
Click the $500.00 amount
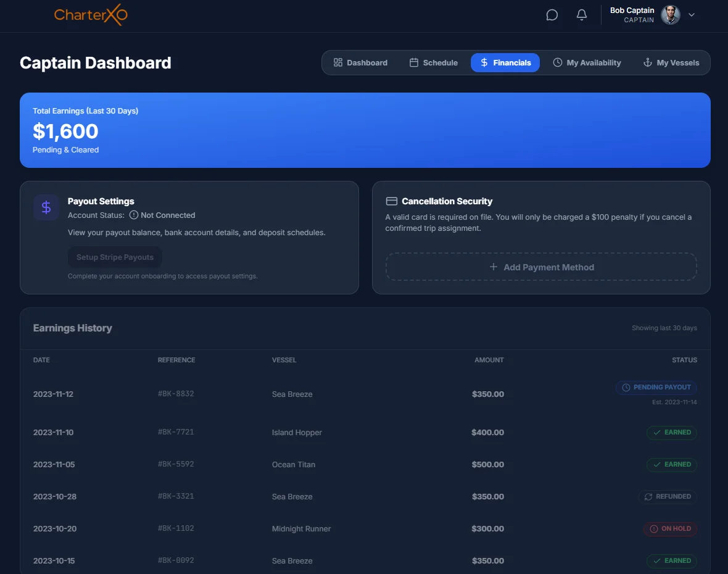coord(487,464)
